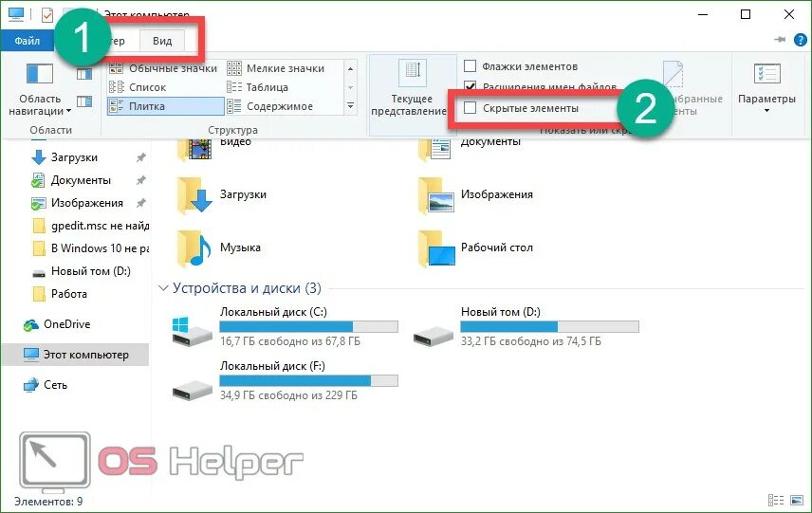Click the Параметры dropdown arrow
The image size is (812, 513).
click(x=766, y=110)
